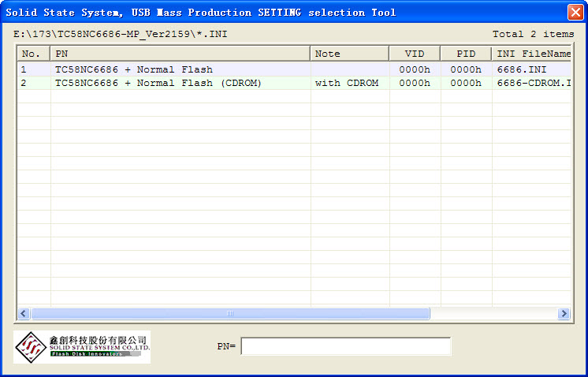The image size is (588, 377).
Task: Close the SETTING selection Tool window
Action: (575, 12)
